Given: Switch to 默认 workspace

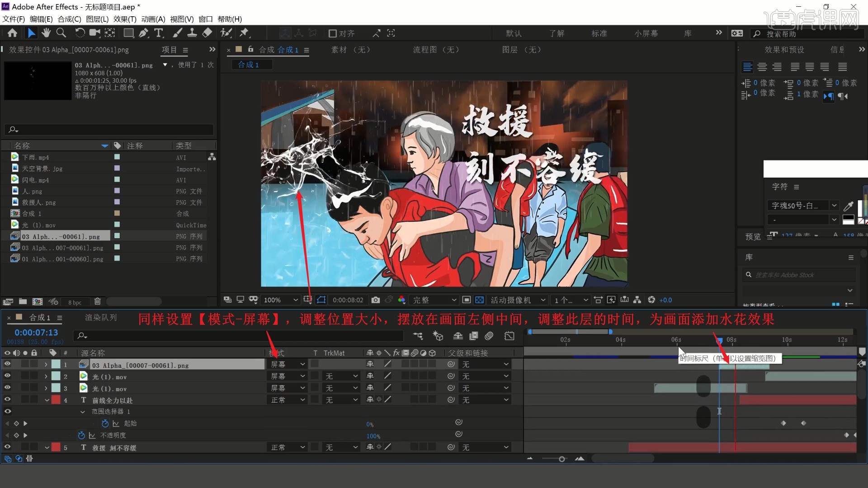Looking at the screenshot, I should tap(514, 33).
